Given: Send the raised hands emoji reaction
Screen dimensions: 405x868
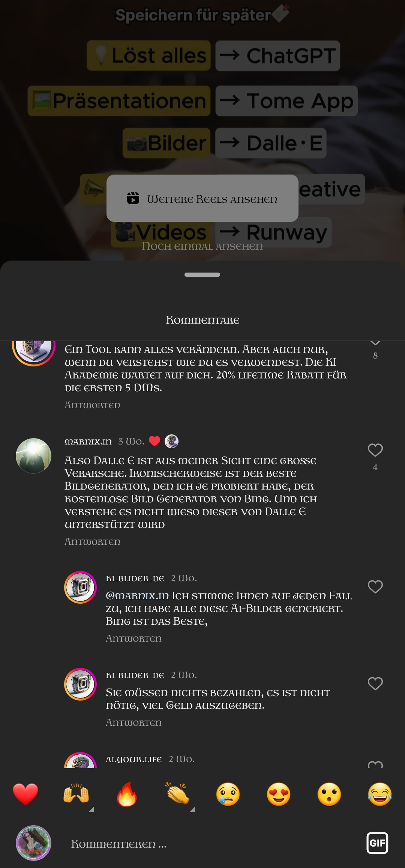Looking at the screenshot, I should click(x=76, y=794).
